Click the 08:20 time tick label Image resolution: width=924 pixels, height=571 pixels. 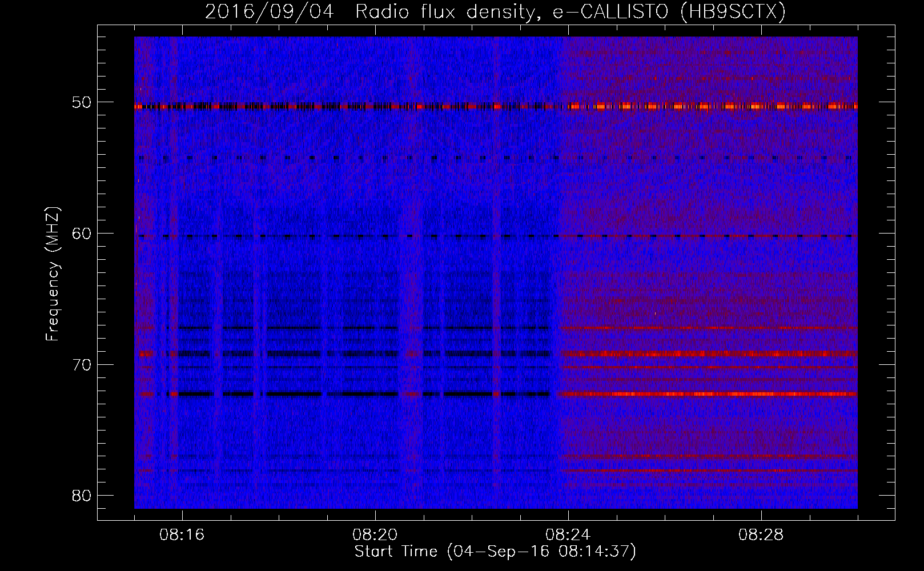point(375,535)
